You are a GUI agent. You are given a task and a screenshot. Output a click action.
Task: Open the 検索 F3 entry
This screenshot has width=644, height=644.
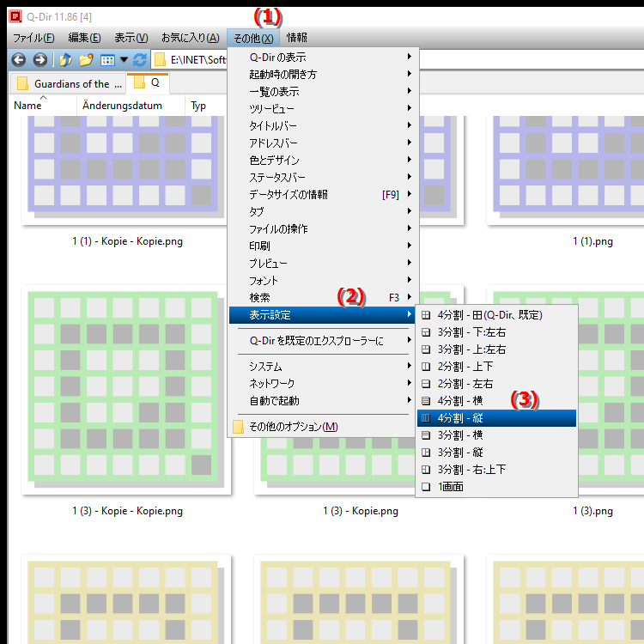[x=322, y=298]
